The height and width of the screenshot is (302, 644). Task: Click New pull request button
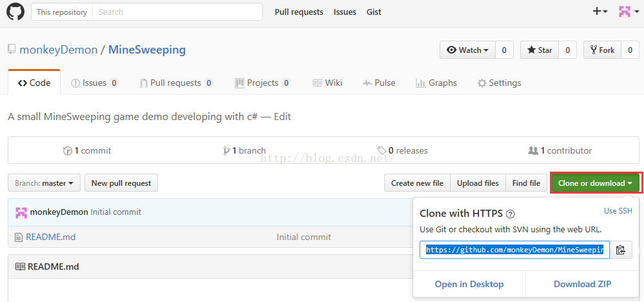click(121, 183)
